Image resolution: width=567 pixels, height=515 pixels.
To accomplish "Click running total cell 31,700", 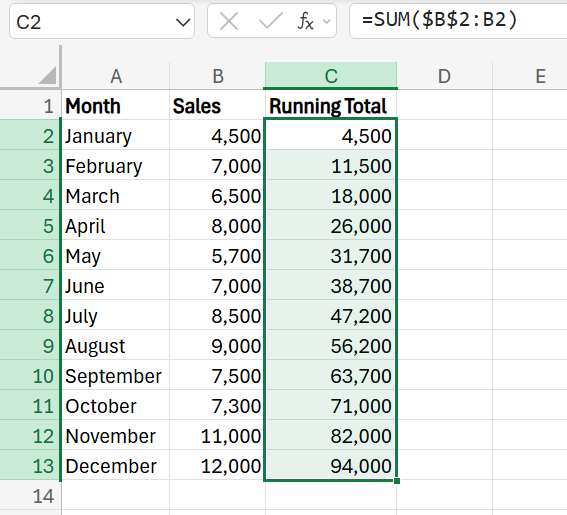I will (x=331, y=256).
